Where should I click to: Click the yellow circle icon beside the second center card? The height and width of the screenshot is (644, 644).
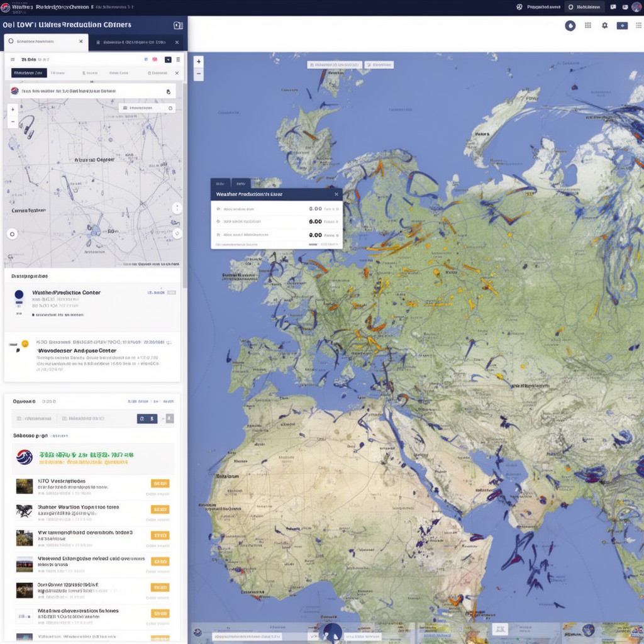[x=25, y=344]
